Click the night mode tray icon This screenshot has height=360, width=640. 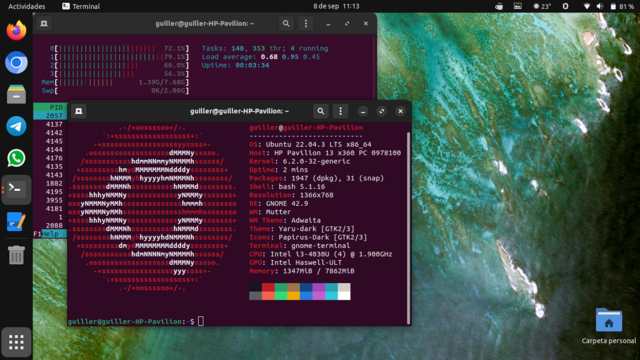(x=565, y=6)
